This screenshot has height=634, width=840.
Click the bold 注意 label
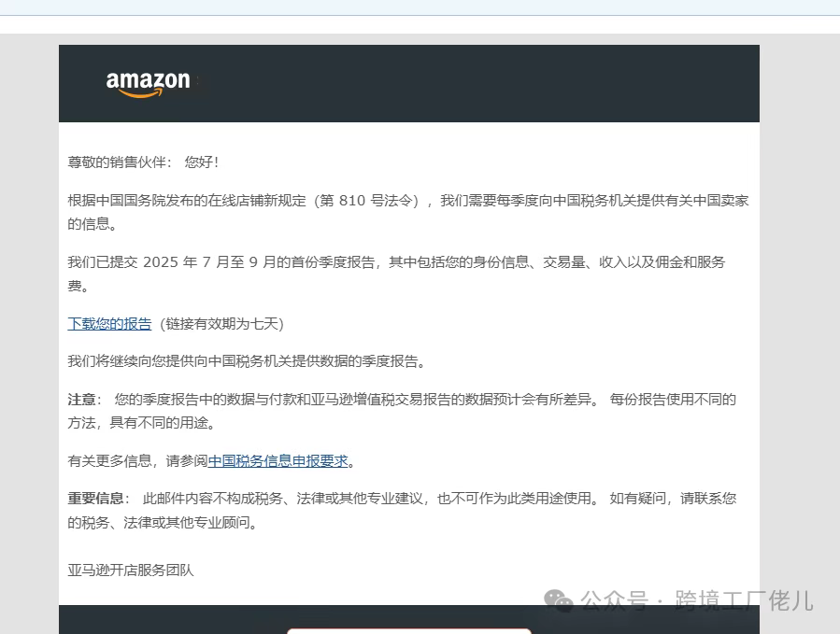82,399
